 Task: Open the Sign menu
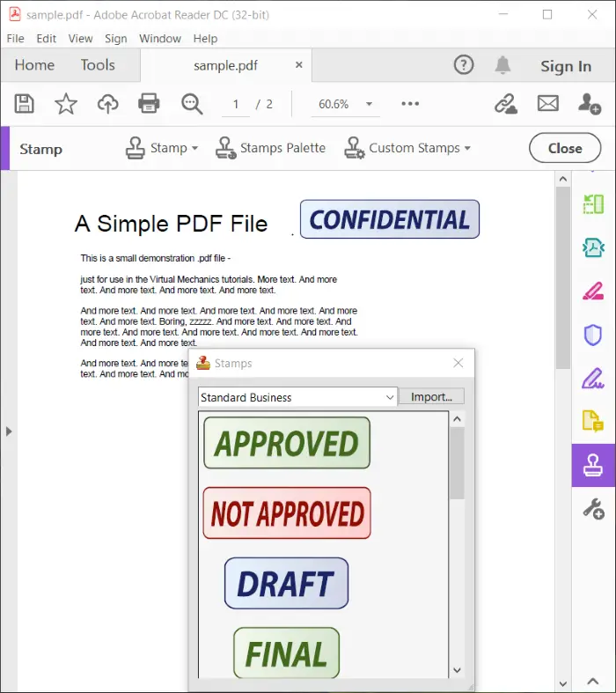(115, 39)
